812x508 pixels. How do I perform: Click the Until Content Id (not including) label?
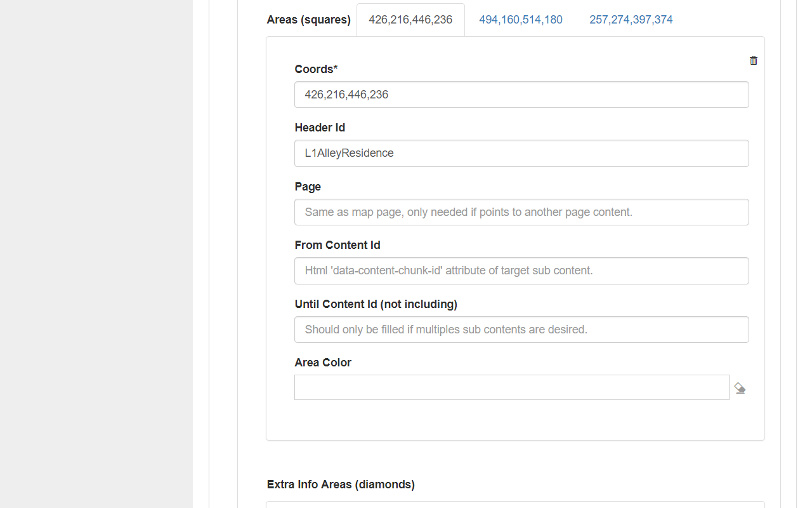tap(376, 304)
